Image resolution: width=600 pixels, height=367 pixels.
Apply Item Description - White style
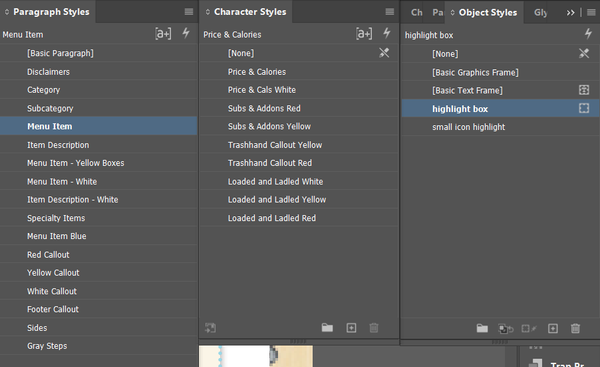[99, 199]
